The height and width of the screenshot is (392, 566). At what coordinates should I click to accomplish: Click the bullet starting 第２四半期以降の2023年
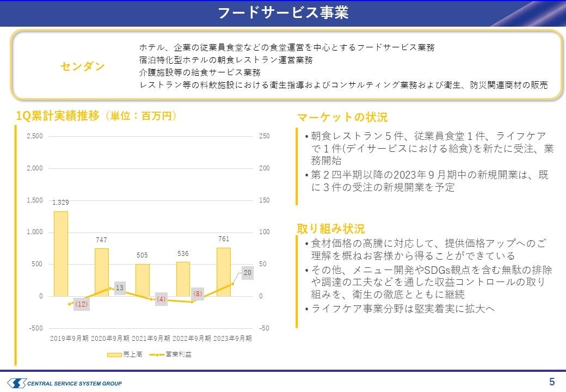pyautogui.click(x=427, y=181)
